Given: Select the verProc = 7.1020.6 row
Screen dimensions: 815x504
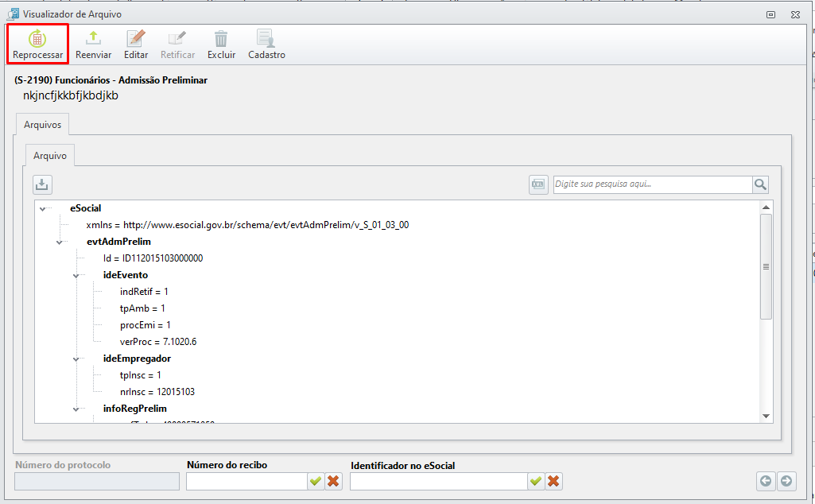Looking at the screenshot, I should 158,341.
